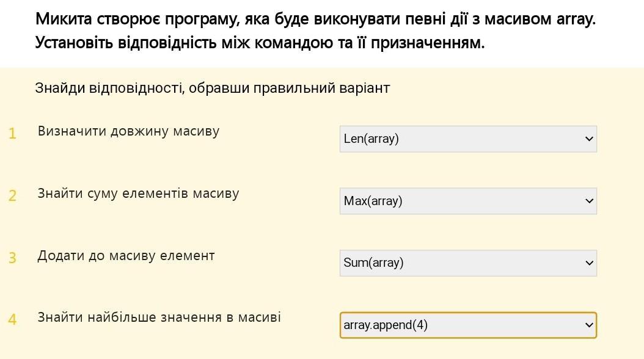This screenshot has height=359, width=644.
Task: Select the text 'Визначити довжину масиву'
Action: coord(128,131)
